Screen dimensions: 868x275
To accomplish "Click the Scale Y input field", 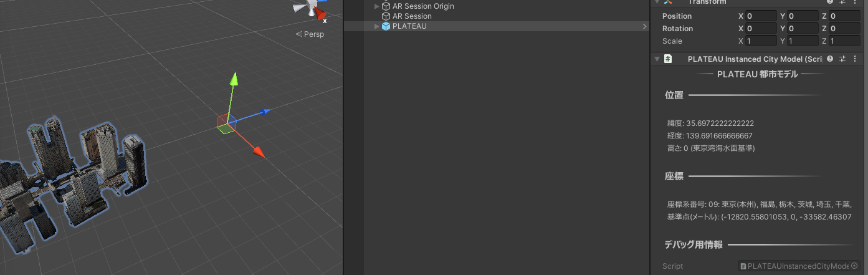I will 803,41.
